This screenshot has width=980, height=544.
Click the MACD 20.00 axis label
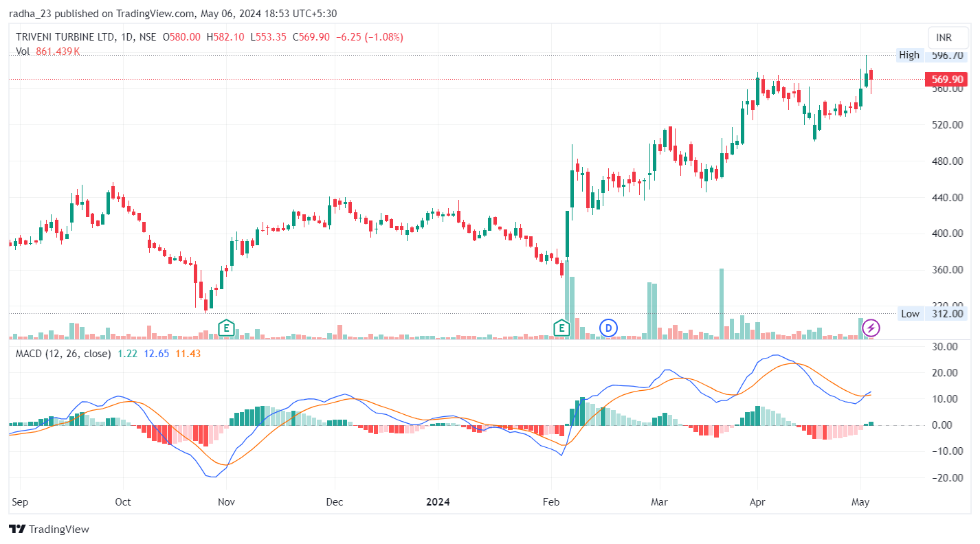point(946,373)
